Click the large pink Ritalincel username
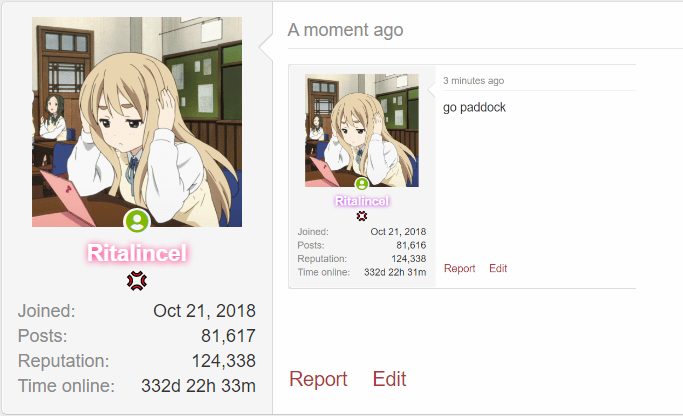The height and width of the screenshot is (416, 683). pyautogui.click(x=137, y=253)
